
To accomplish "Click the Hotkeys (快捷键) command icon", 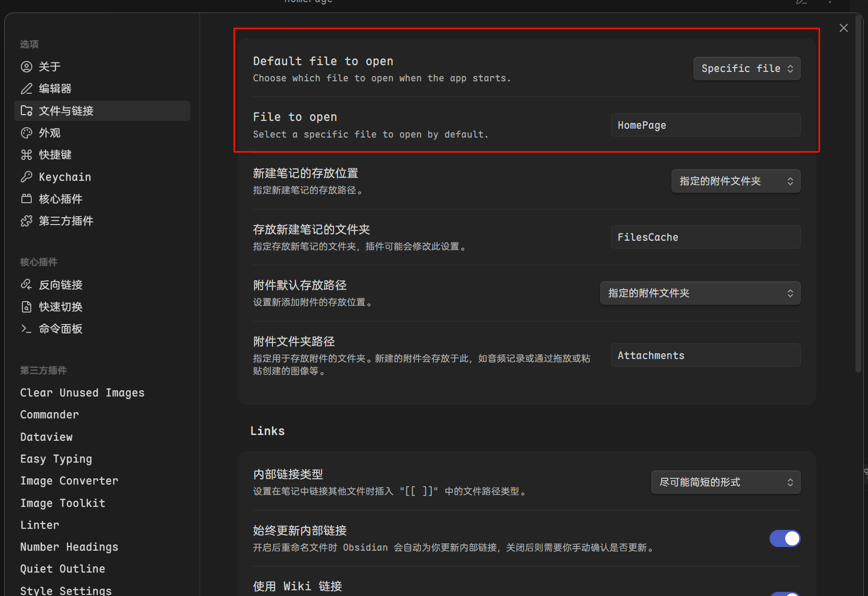I will (27, 155).
